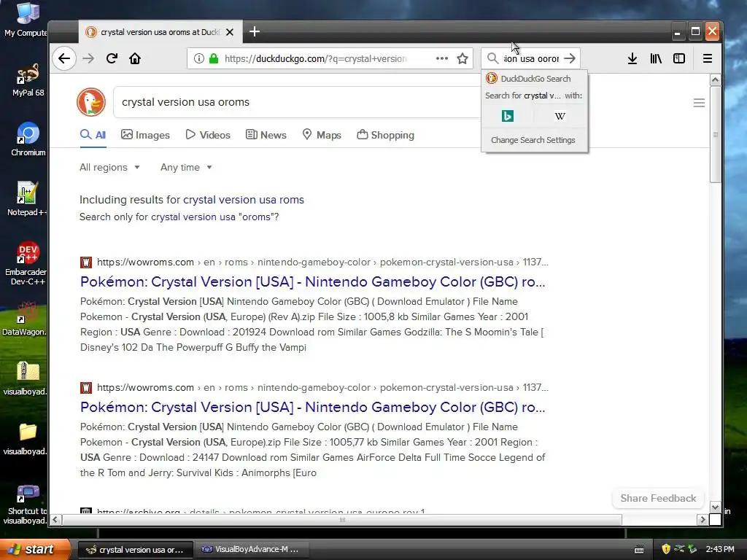Click the security shield tray icon
Screen dimensions: 747x560
[x=666, y=549]
